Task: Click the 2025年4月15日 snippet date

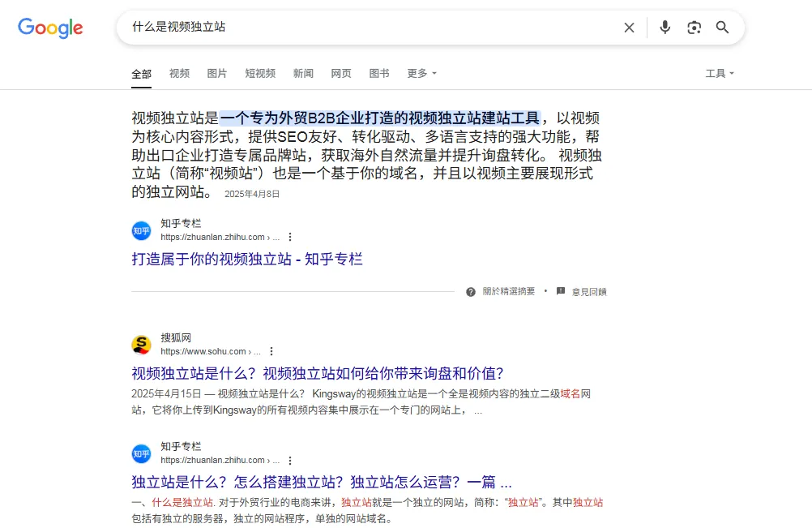Action: 166,394
